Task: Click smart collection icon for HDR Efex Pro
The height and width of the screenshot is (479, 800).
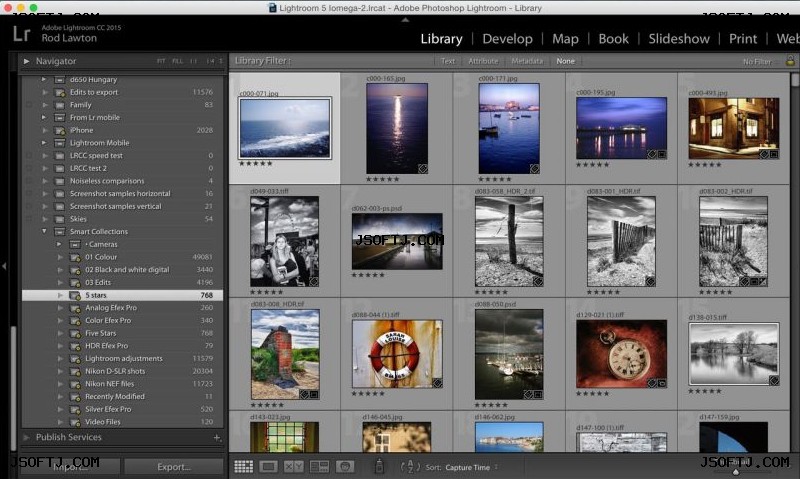Action: pyautogui.click(x=75, y=346)
